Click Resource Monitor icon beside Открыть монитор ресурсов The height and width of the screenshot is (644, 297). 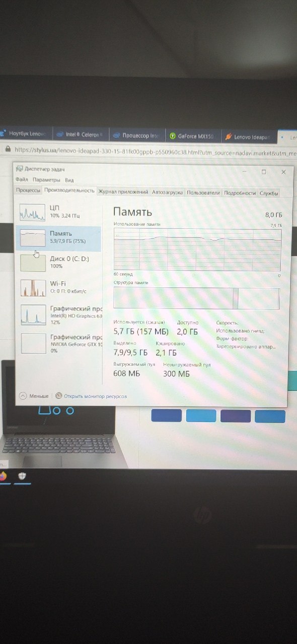[x=59, y=395]
